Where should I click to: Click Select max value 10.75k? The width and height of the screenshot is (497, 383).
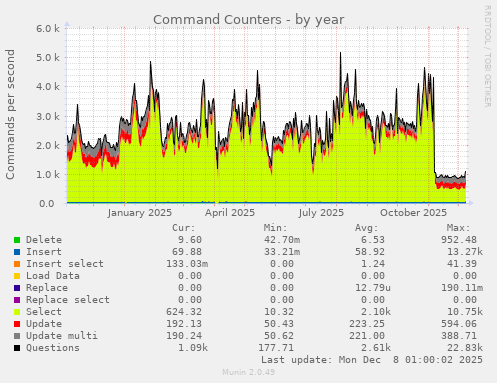(x=465, y=312)
